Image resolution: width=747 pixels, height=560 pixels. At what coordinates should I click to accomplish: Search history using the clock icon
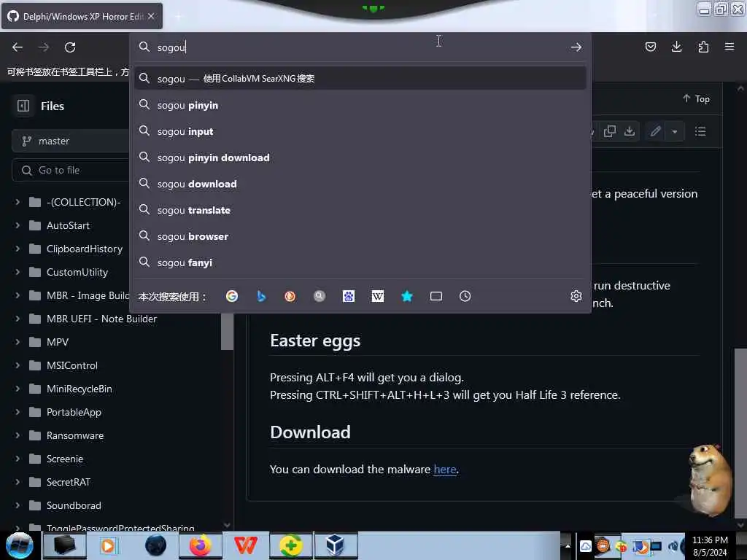point(465,296)
